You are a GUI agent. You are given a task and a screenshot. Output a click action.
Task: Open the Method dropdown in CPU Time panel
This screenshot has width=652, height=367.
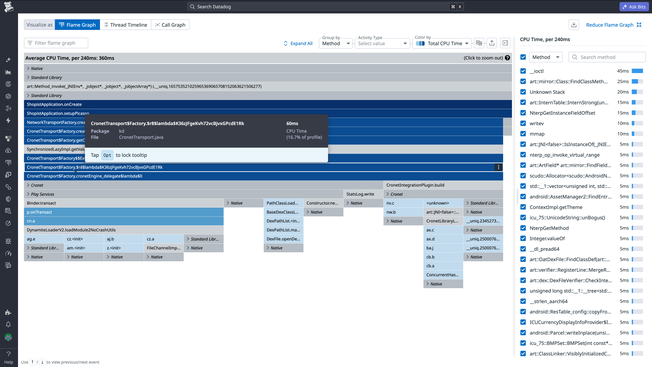coord(546,57)
